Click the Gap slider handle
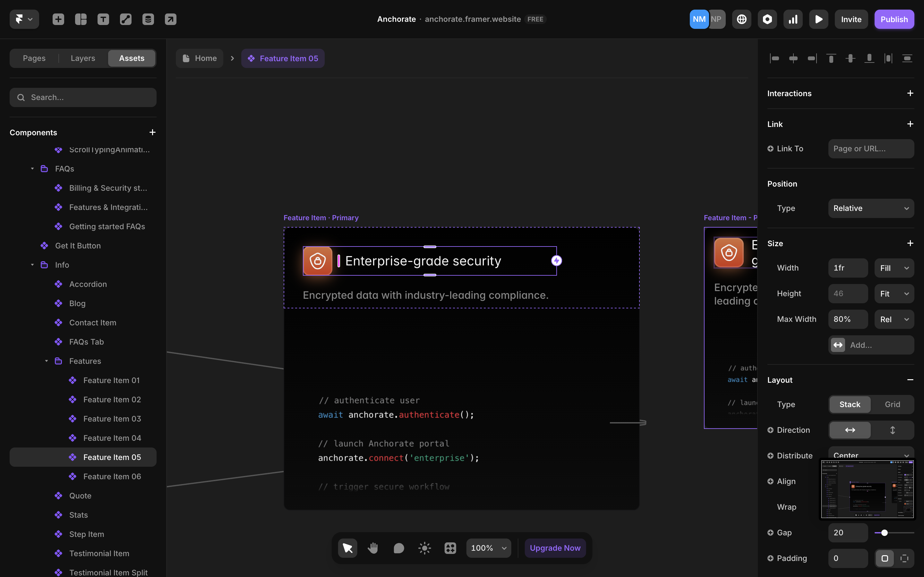The height and width of the screenshot is (577, 924). [884, 533]
